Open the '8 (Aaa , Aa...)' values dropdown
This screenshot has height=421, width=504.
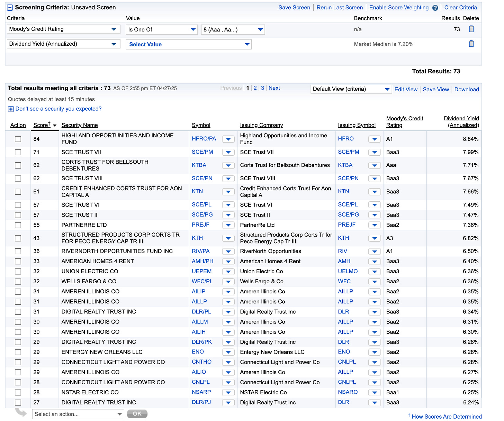[233, 29]
